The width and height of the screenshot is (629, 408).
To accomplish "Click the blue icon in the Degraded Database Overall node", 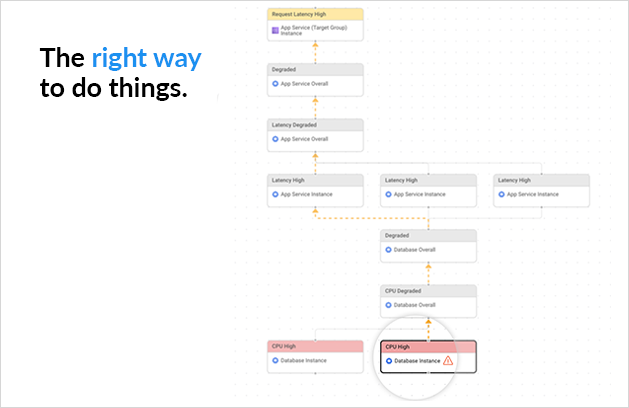I will tap(389, 249).
